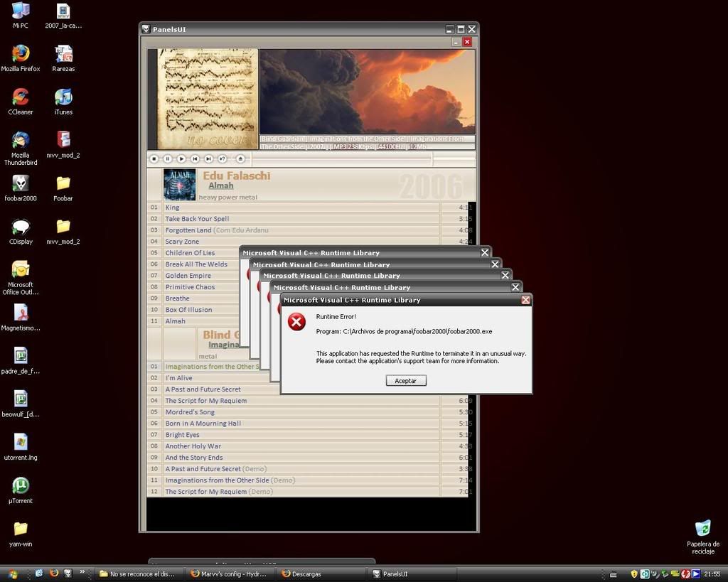Select the CDisplay desktop icon
Screen dimensions: 728x582
point(21,232)
